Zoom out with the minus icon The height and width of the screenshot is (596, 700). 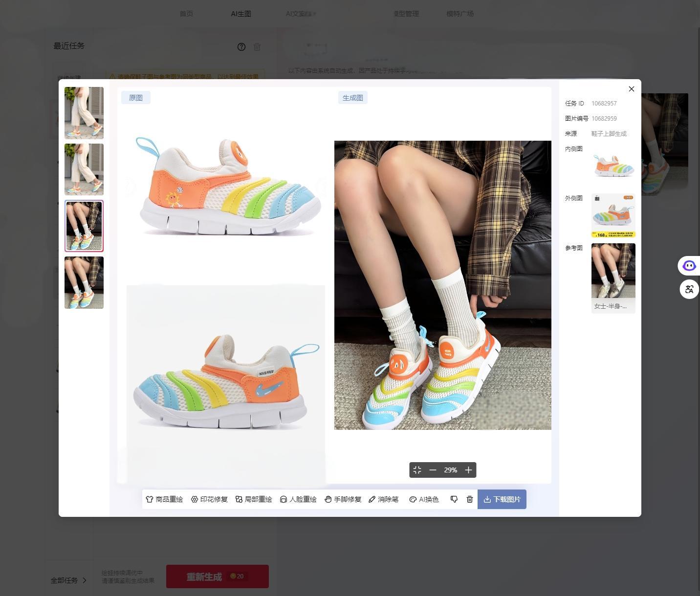(433, 470)
